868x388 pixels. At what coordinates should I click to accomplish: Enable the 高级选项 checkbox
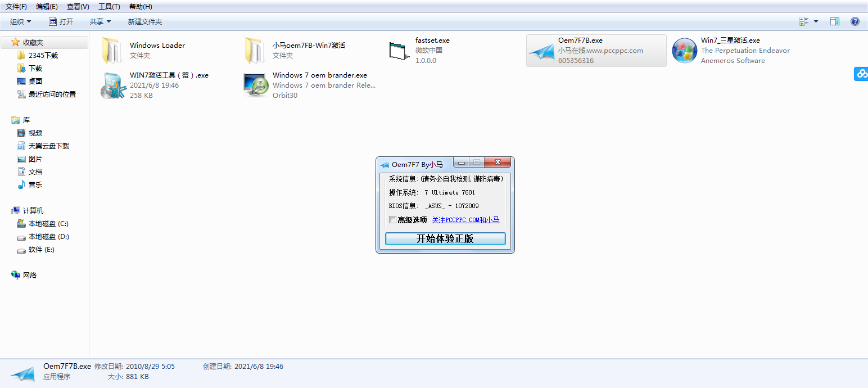pos(392,220)
